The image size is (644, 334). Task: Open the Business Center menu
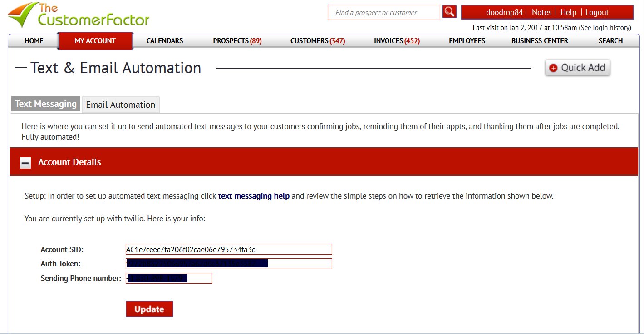coord(540,41)
